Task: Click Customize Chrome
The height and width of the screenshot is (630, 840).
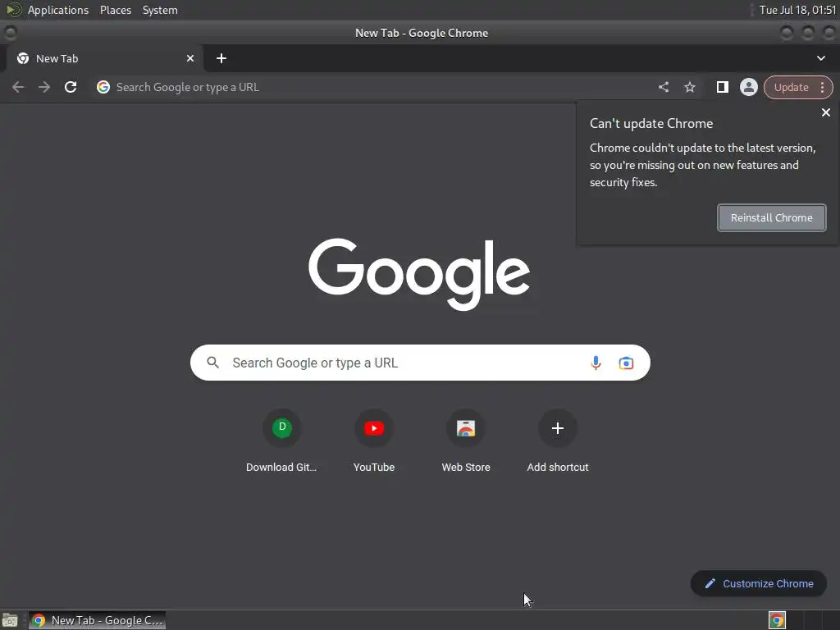Action: [759, 583]
